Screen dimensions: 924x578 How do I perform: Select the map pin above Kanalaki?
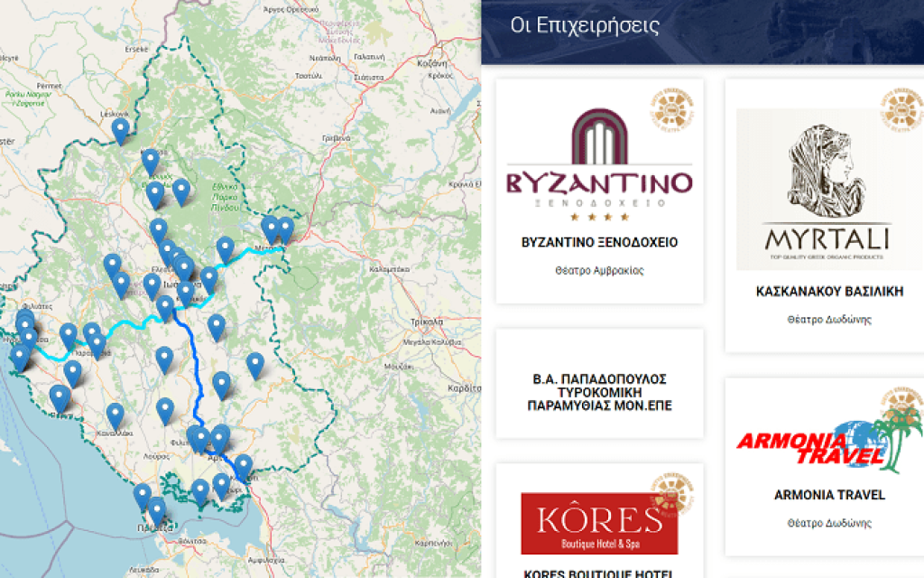(x=115, y=415)
